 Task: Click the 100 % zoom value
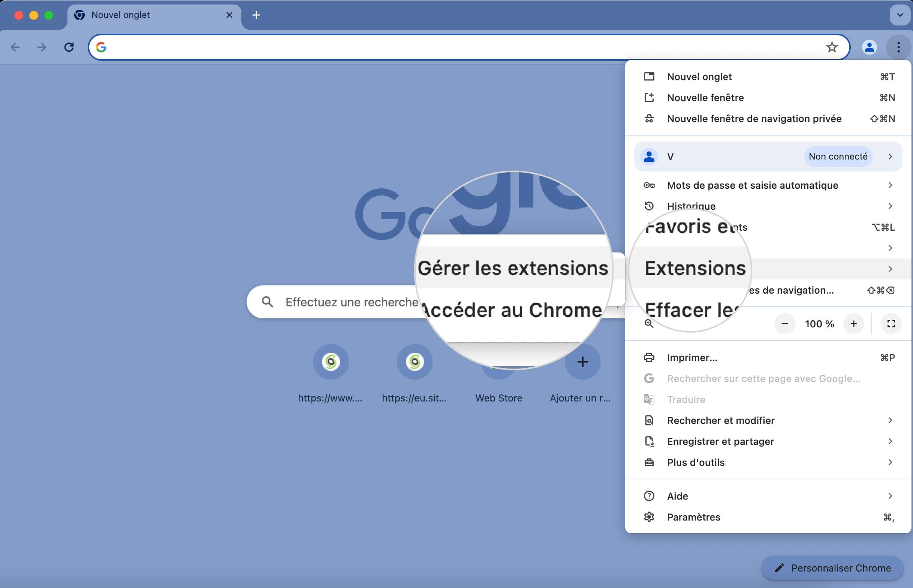pyautogui.click(x=819, y=324)
